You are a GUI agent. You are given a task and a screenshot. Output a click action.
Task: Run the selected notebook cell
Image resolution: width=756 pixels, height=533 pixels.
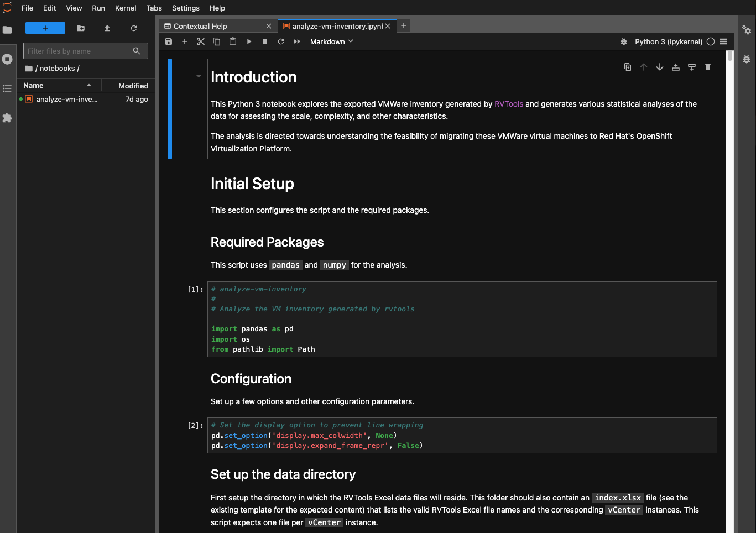point(249,41)
